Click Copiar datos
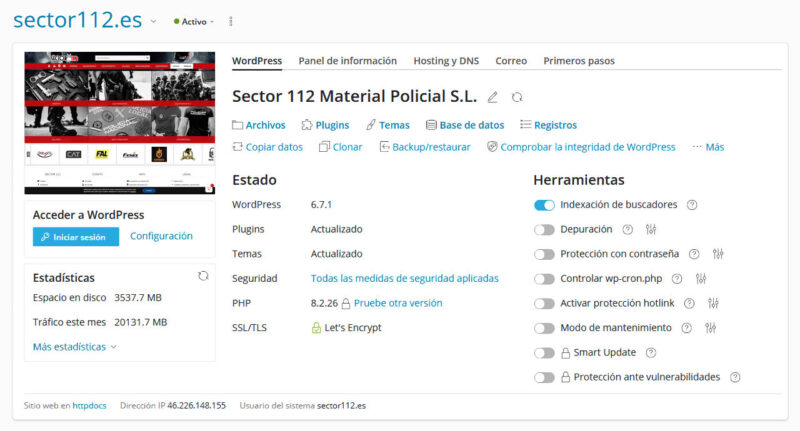This screenshot has width=800, height=431. [x=267, y=147]
